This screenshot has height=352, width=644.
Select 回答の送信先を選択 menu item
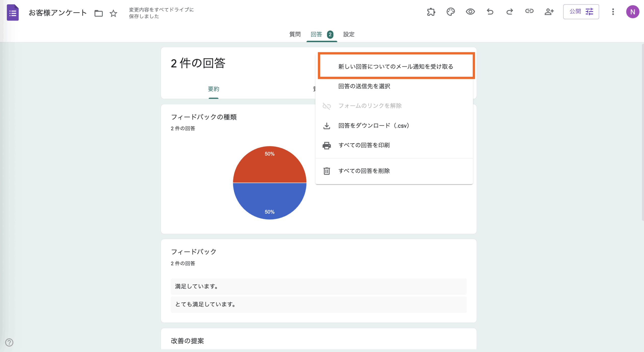[364, 86]
